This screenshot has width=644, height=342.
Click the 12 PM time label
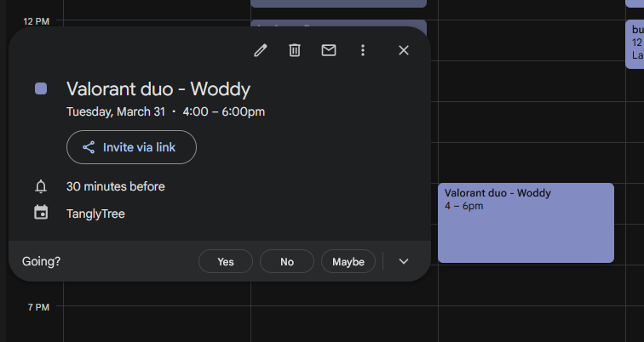[37, 21]
